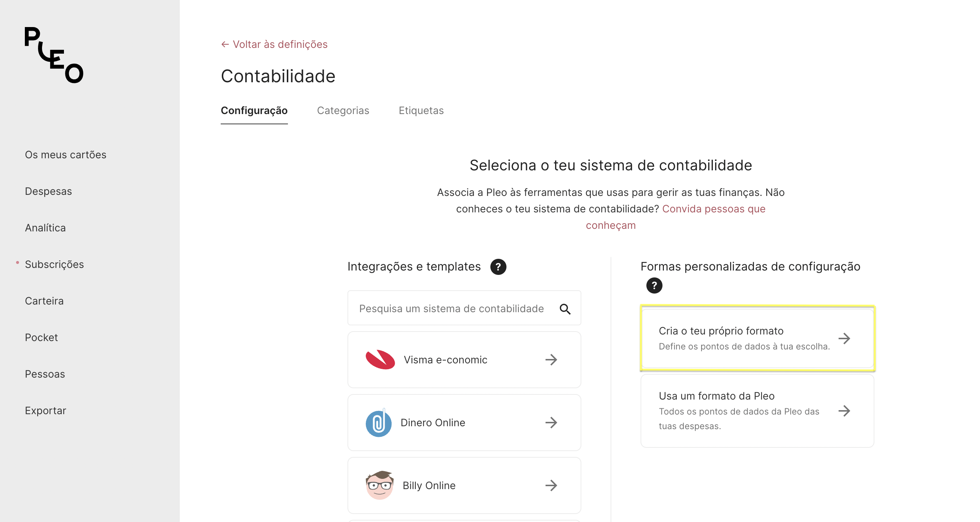
Task: Select the Billy Online face avatar
Action: pos(379,485)
